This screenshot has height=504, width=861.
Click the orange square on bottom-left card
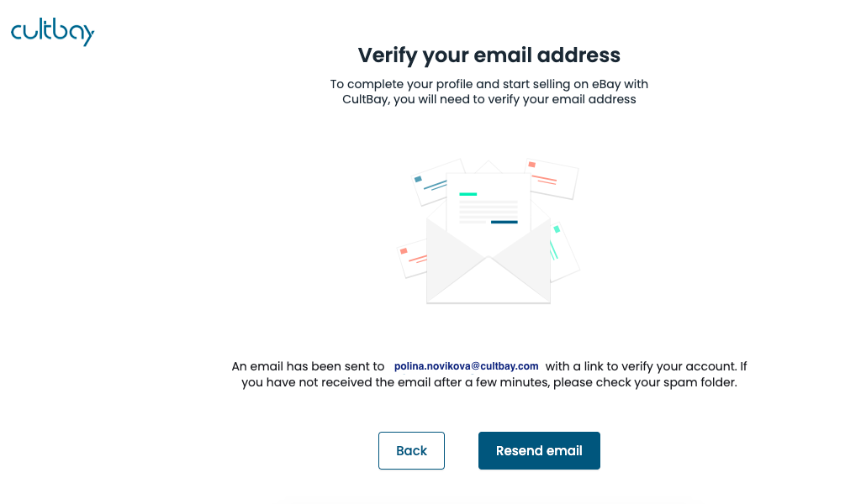click(404, 251)
